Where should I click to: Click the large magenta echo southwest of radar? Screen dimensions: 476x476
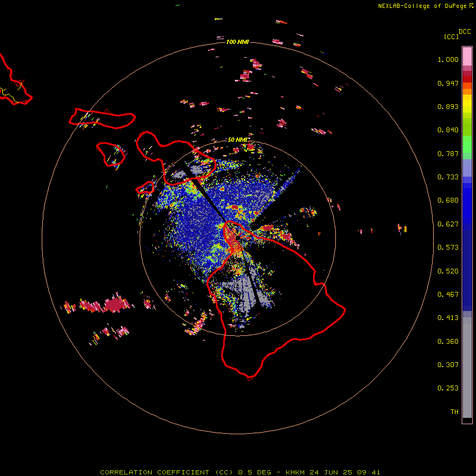[114, 305]
